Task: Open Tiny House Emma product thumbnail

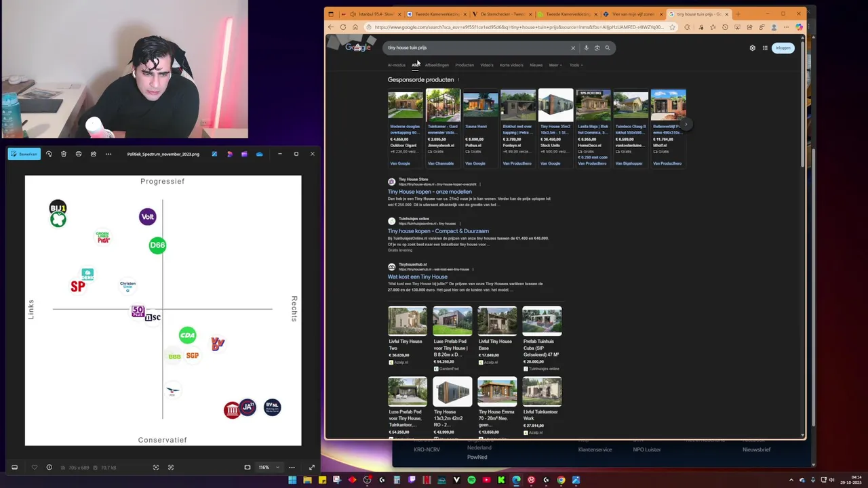Action: click(x=497, y=391)
